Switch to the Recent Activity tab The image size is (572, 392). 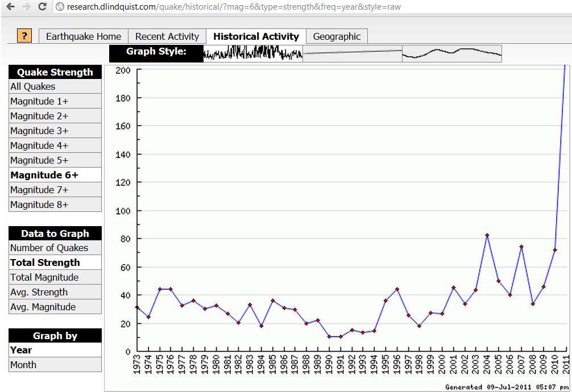pos(167,36)
